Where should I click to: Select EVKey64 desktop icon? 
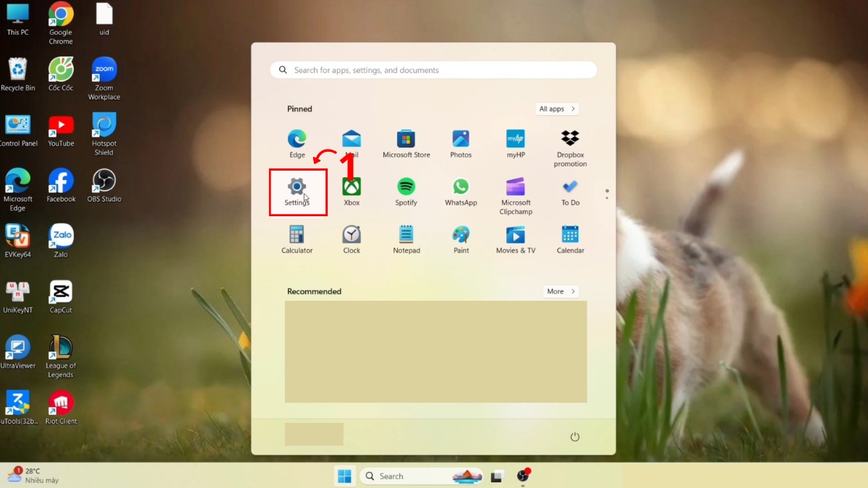coord(17,241)
